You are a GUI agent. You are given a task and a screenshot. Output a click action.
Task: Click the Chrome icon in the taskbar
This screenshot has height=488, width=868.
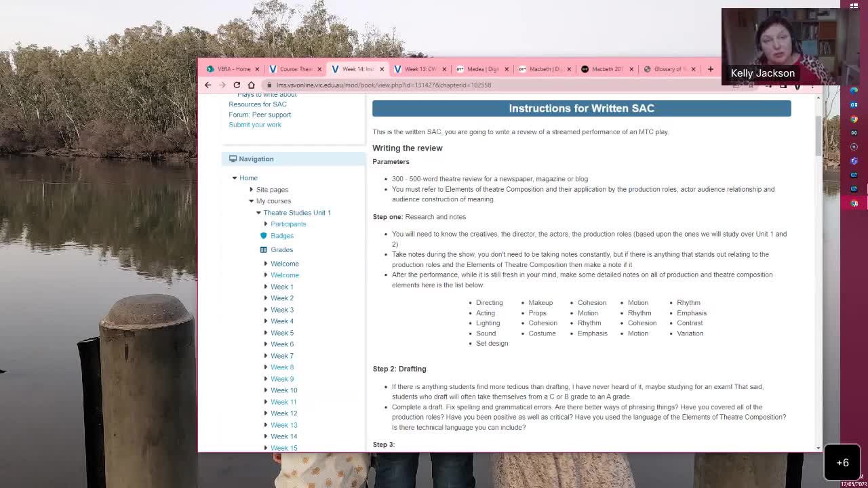(x=854, y=119)
